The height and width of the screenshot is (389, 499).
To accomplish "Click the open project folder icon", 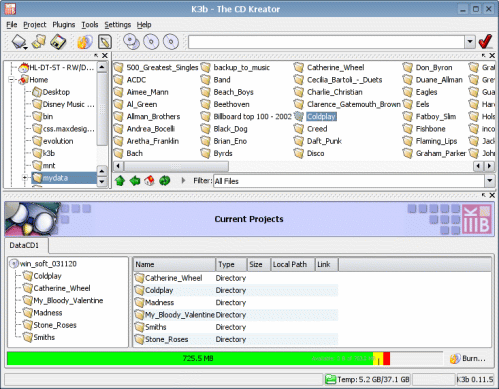I will pyautogui.click(x=39, y=42).
